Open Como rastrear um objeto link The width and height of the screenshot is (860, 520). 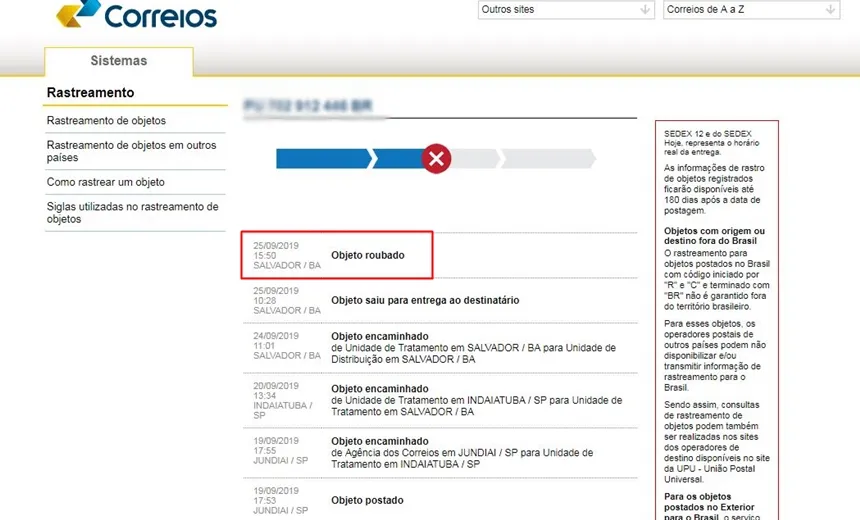[x=105, y=182]
